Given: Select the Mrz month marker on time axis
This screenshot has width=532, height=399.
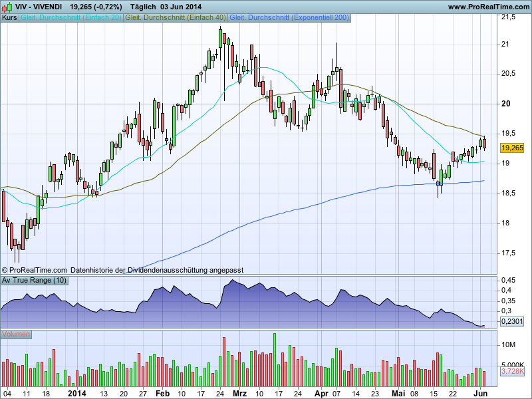Looking at the screenshot, I should (239, 394).
